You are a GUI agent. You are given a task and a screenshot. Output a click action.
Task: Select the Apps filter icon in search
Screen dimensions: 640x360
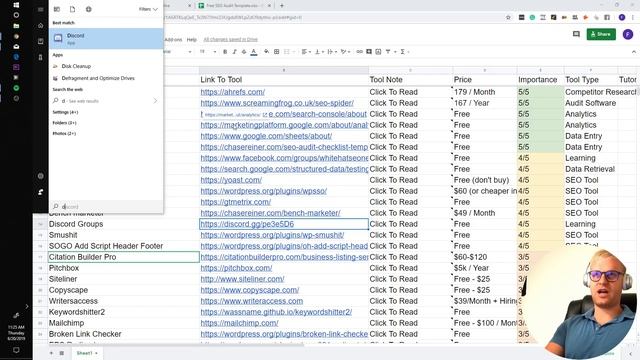click(x=57, y=9)
